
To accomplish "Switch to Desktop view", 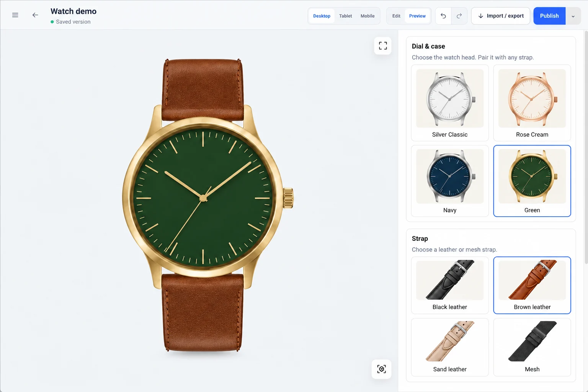I will 322,16.
